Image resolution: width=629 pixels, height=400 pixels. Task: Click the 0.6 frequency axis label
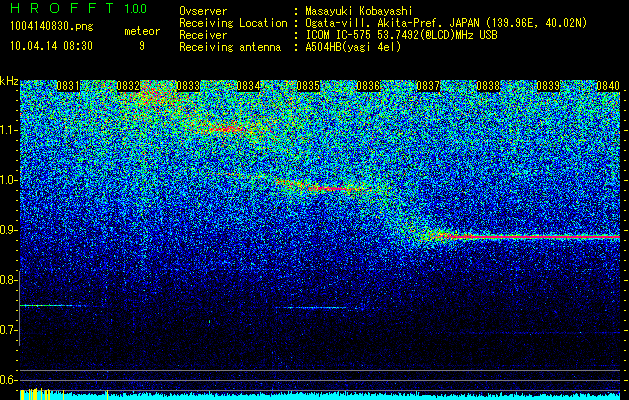click(x=8, y=380)
